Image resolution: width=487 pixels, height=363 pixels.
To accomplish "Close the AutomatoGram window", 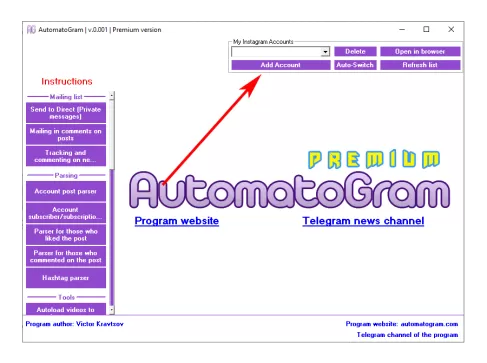I will pos(451,29).
